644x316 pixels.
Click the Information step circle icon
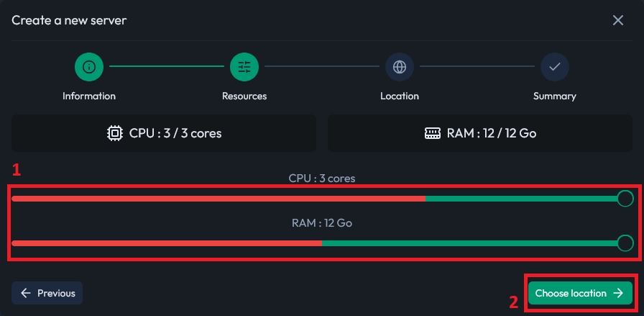89,67
